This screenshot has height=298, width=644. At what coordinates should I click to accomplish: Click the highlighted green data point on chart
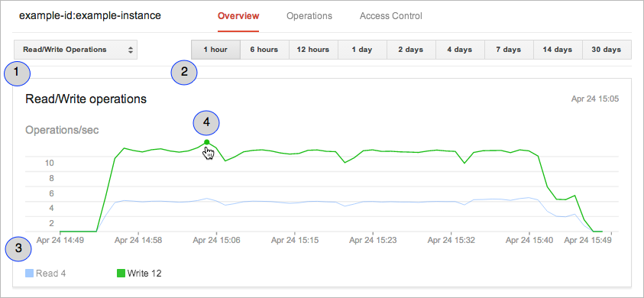[x=206, y=142]
